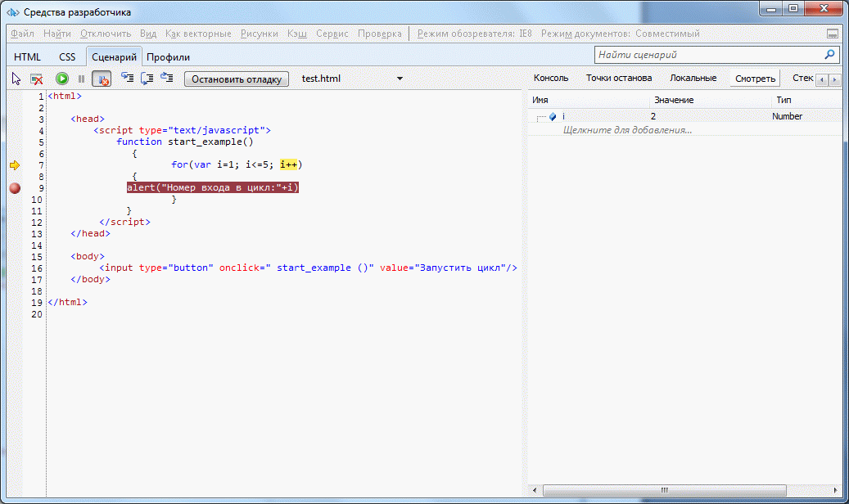849x504 pixels.
Task: Click the Number type cell
Action: (787, 116)
